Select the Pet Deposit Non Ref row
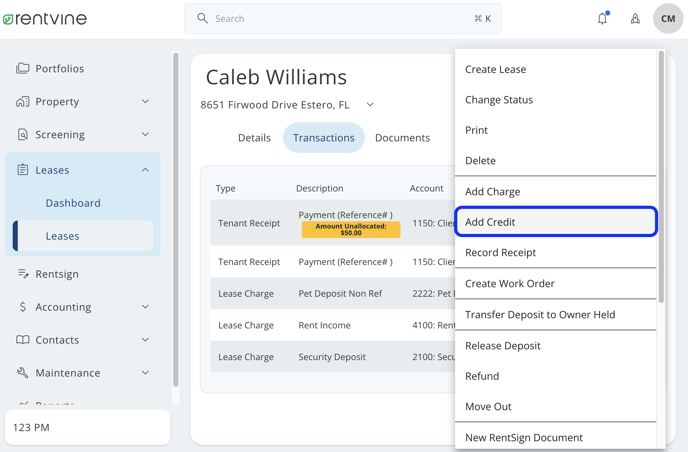The image size is (688, 452). point(333,294)
